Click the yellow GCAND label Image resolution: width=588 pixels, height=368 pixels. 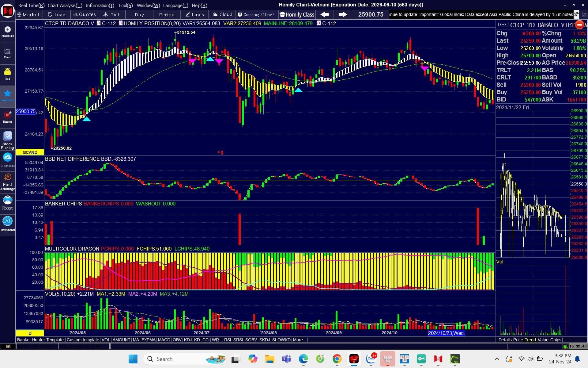click(30, 152)
